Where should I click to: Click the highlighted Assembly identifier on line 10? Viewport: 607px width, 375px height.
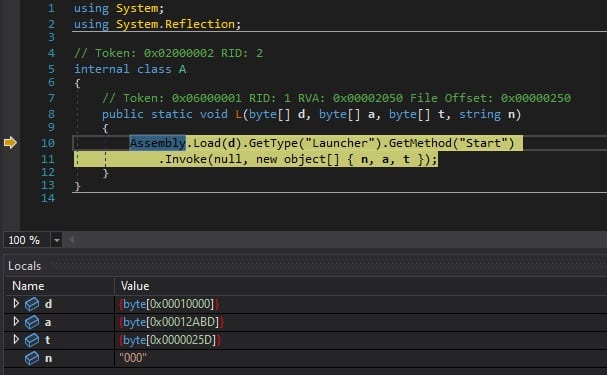158,143
